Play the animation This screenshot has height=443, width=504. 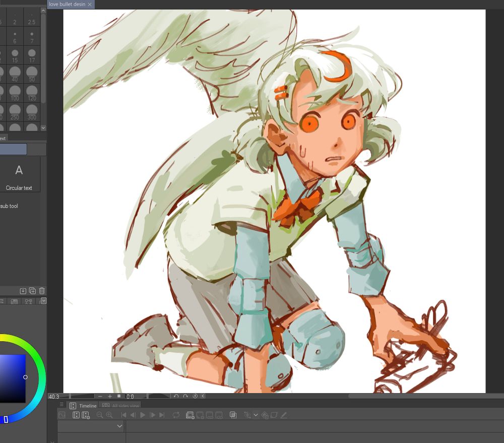click(143, 415)
